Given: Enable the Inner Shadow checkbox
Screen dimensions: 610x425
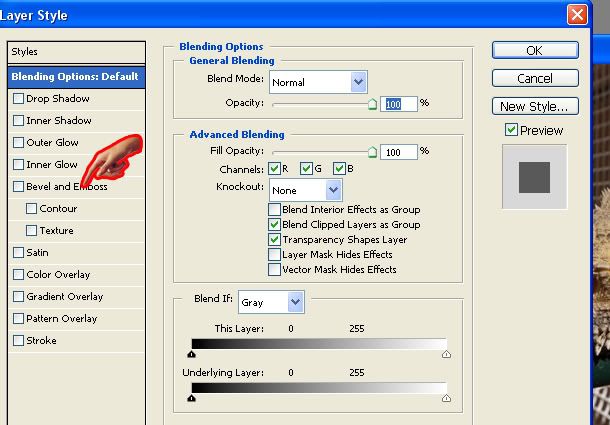Looking at the screenshot, I should pos(18,120).
